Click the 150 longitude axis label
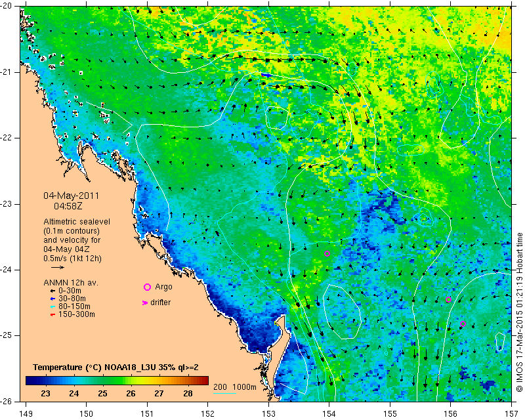 coord(87,414)
